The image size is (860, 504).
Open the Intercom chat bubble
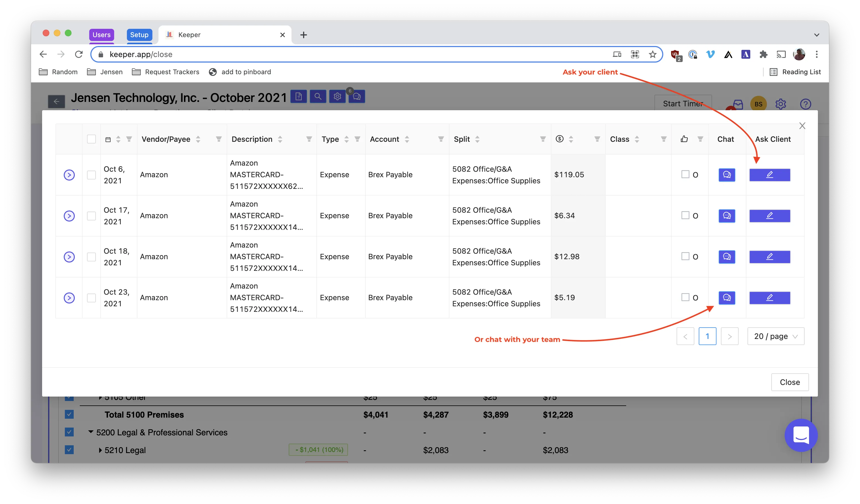pyautogui.click(x=801, y=435)
